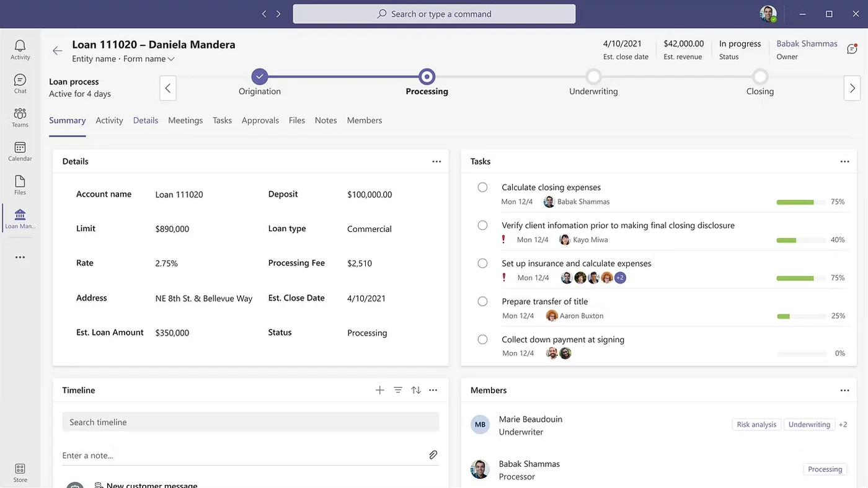The width and height of the screenshot is (868, 488).
Task: Open owner Babak Shammas link
Action: pyautogui.click(x=807, y=44)
